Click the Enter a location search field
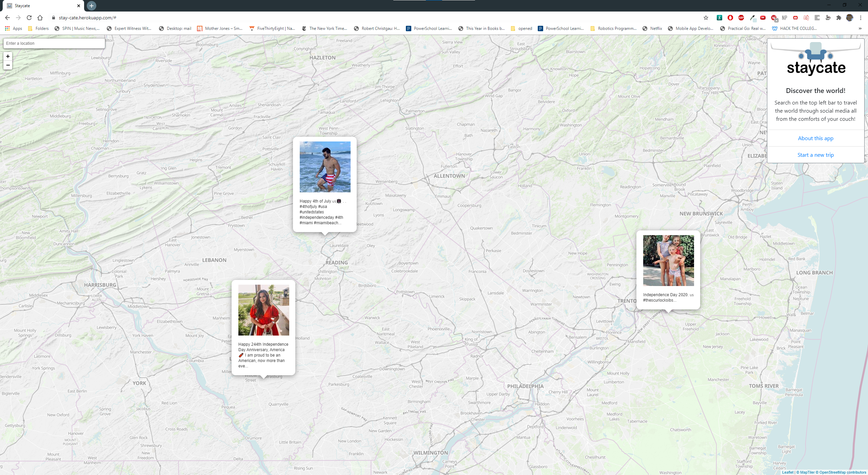This screenshot has height=475, width=868. (x=54, y=43)
